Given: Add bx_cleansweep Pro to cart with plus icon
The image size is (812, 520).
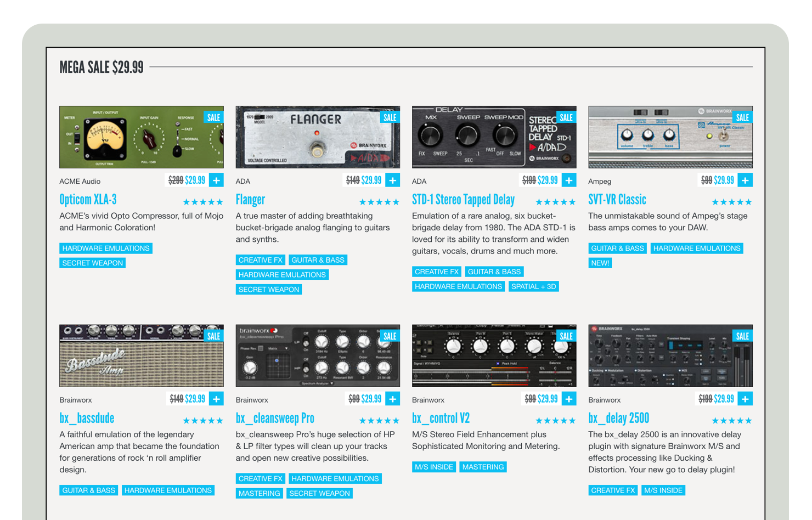Looking at the screenshot, I should click(x=393, y=399).
